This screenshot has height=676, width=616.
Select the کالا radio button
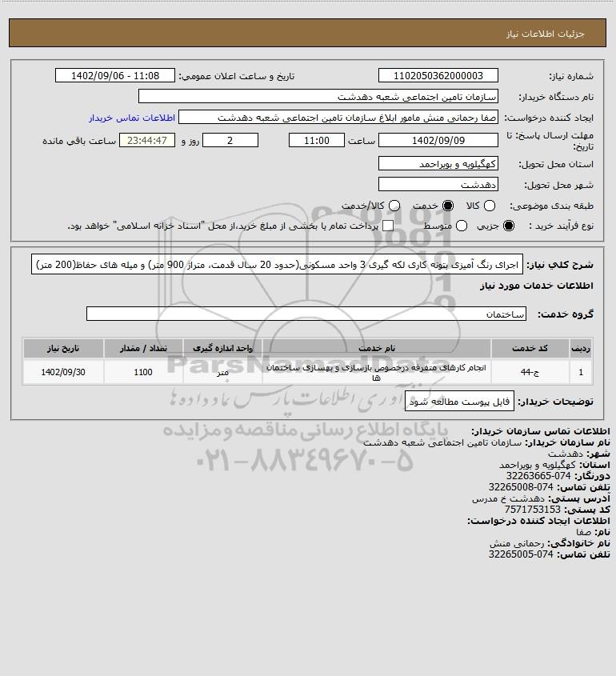(490, 206)
